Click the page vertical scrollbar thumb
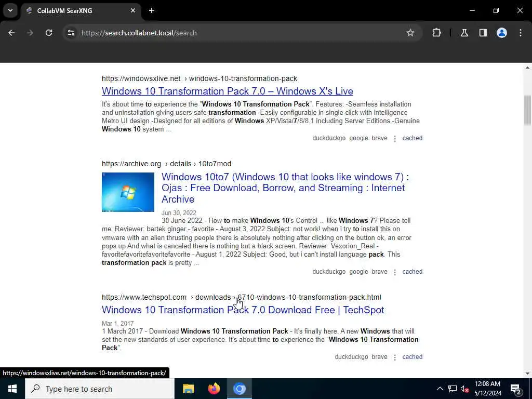 tap(527, 110)
